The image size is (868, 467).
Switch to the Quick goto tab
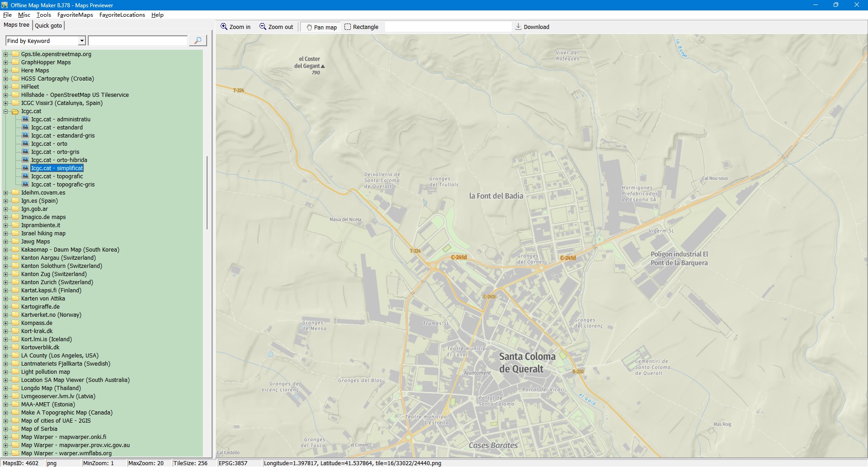pos(48,26)
